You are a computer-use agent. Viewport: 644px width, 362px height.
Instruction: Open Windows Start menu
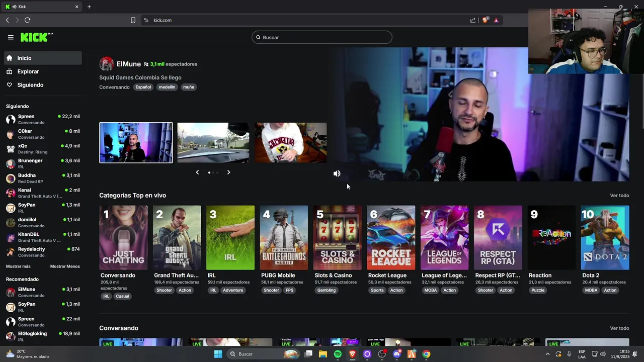pos(218,354)
